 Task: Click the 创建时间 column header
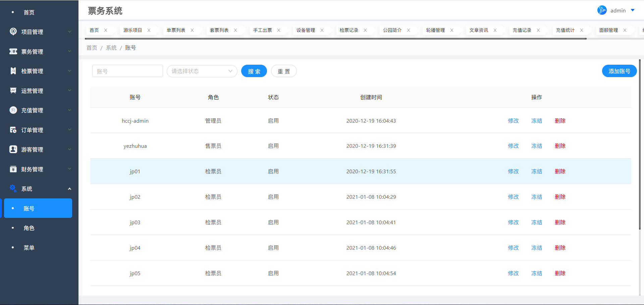pyautogui.click(x=371, y=97)
